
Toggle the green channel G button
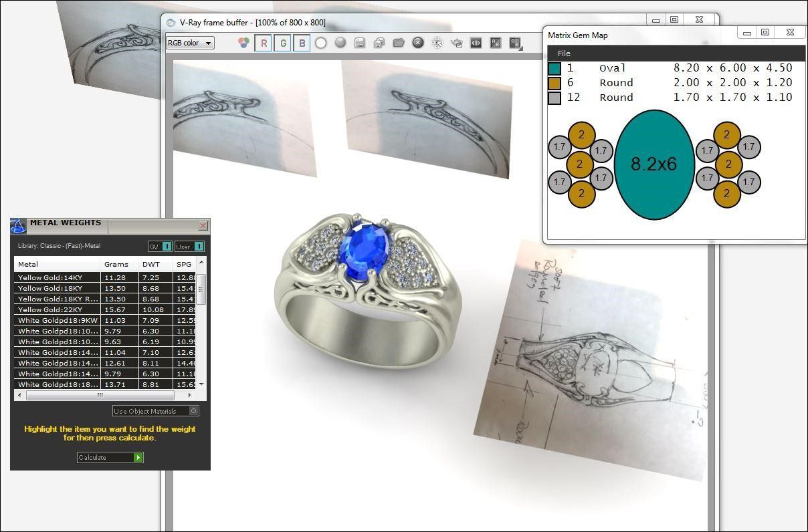pos(283,43)
